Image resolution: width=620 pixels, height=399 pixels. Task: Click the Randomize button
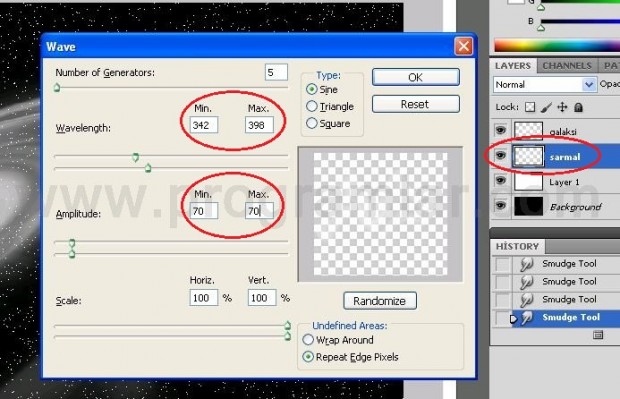point(380,301)
